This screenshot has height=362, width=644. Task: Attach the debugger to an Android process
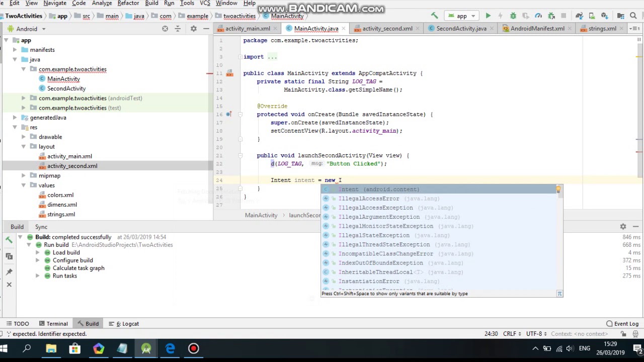[551, 16]
